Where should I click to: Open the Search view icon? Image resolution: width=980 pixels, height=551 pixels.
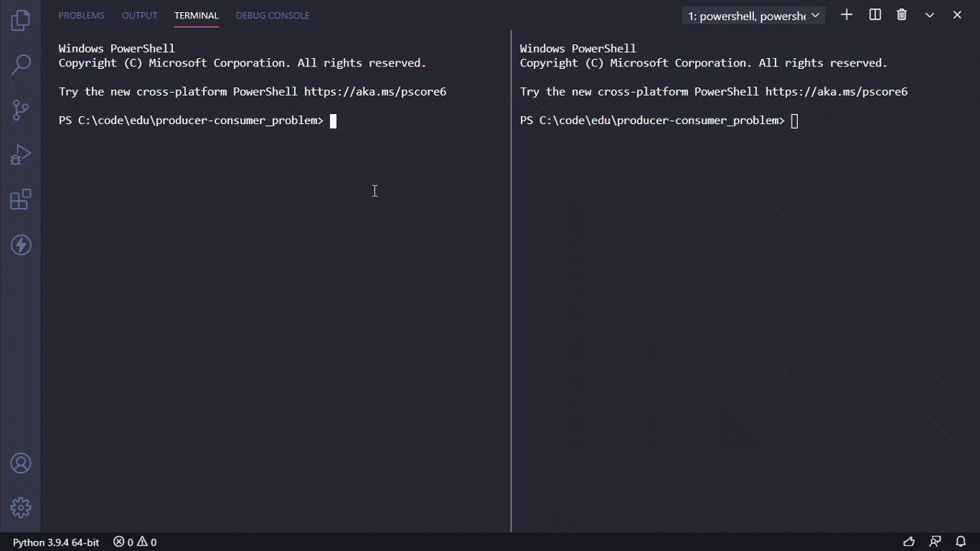[21, 64]
